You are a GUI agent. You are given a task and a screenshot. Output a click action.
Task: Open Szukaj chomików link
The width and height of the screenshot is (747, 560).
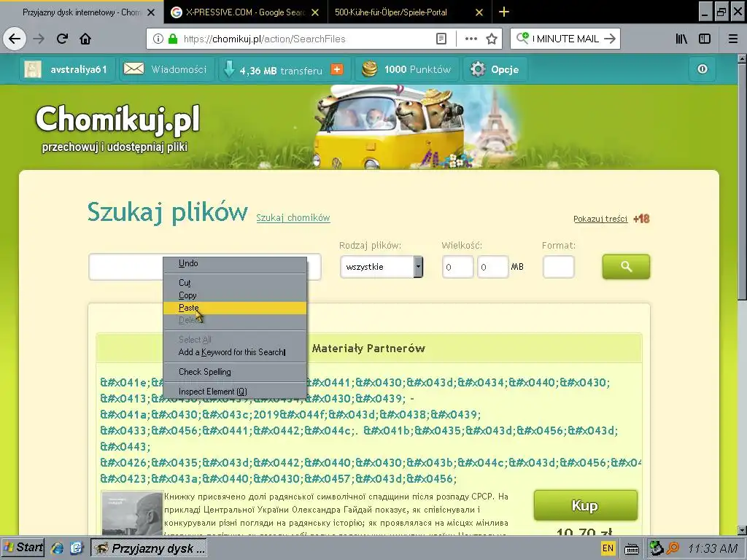293,218
